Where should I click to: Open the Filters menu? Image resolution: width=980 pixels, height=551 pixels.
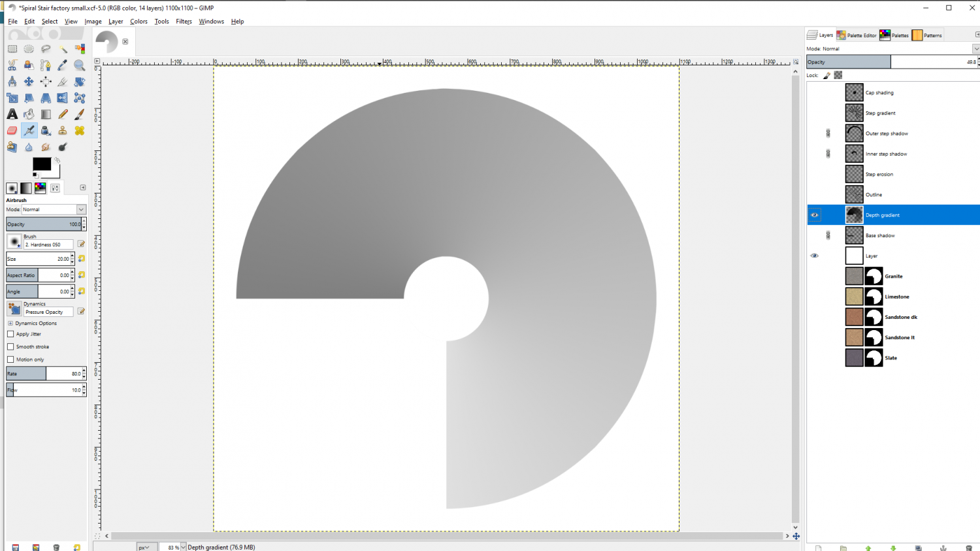(x=184, y=22)
